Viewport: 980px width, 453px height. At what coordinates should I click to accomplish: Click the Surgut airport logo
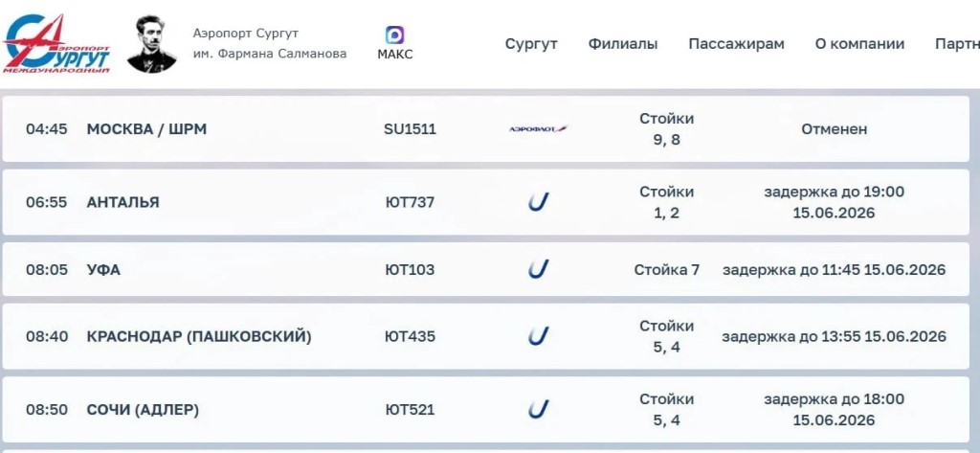(56, 44)
